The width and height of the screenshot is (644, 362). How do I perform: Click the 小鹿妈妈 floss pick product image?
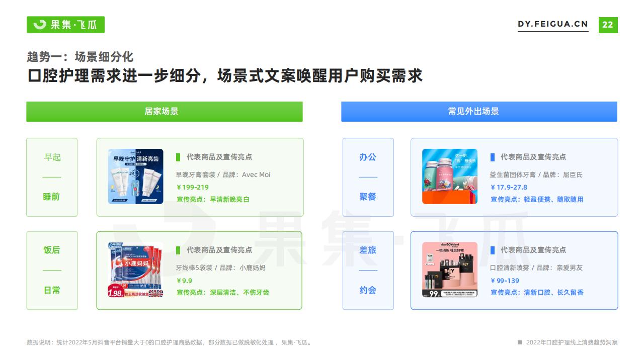click(x=135, y=270)
